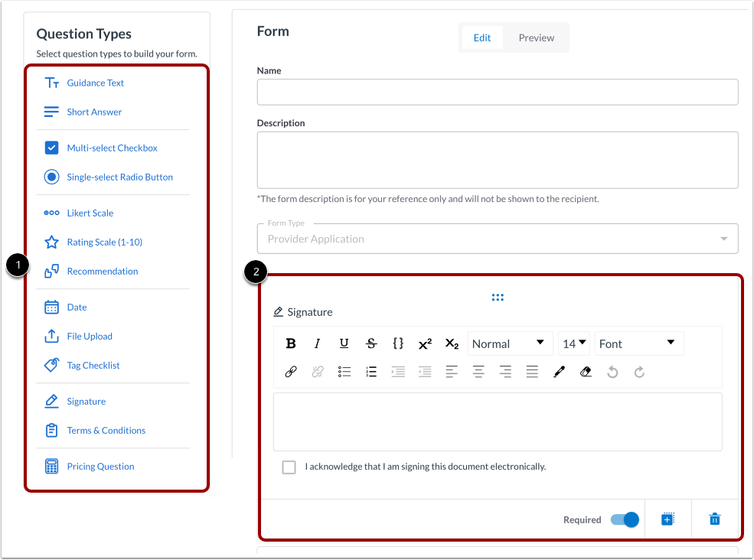This screenshot has width=754, height=560.
Task: Switch to the Preview tab
Action: 536,37
